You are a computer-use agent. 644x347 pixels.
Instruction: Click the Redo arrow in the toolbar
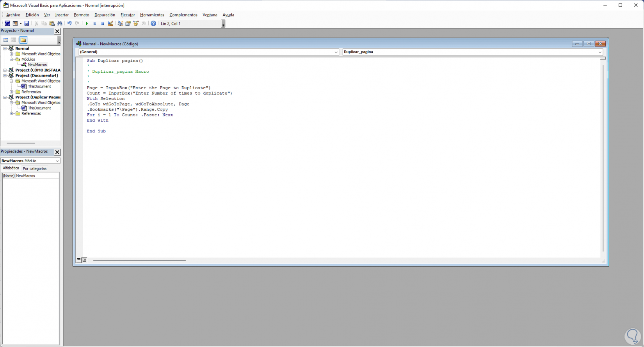pyautogui.click(x=77, y=23)
